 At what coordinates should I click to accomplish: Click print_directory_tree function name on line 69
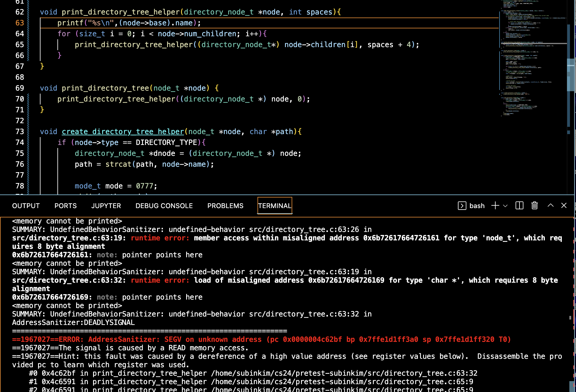click(105, 88)
